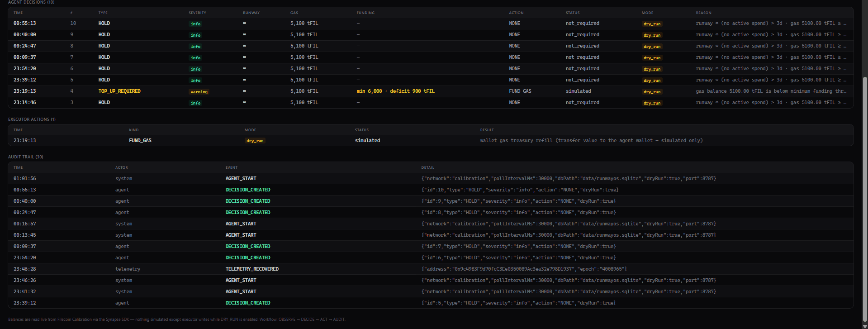Click the wallet gas treasury refill result text
This screenshot has height=329, width=868.
click(591, 140)
